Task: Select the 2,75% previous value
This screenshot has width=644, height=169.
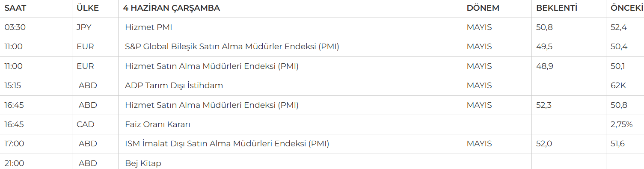Action: [x=621, y=125]
